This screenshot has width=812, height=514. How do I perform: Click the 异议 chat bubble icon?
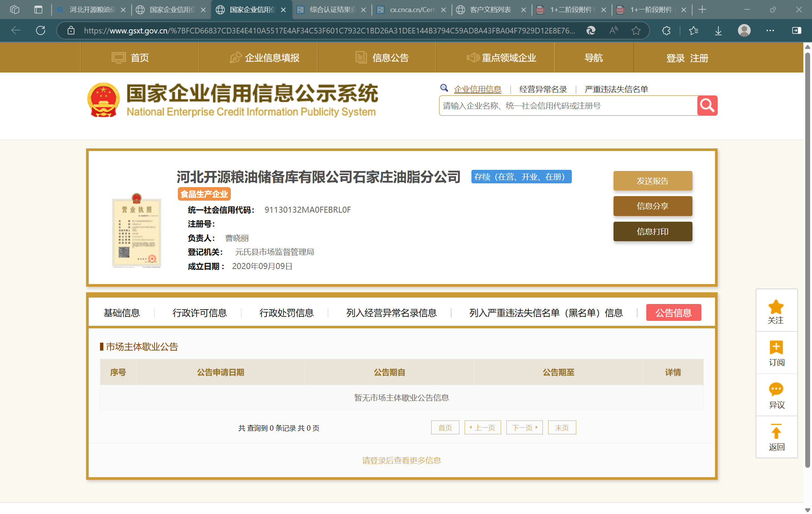[x=776, y=389]
